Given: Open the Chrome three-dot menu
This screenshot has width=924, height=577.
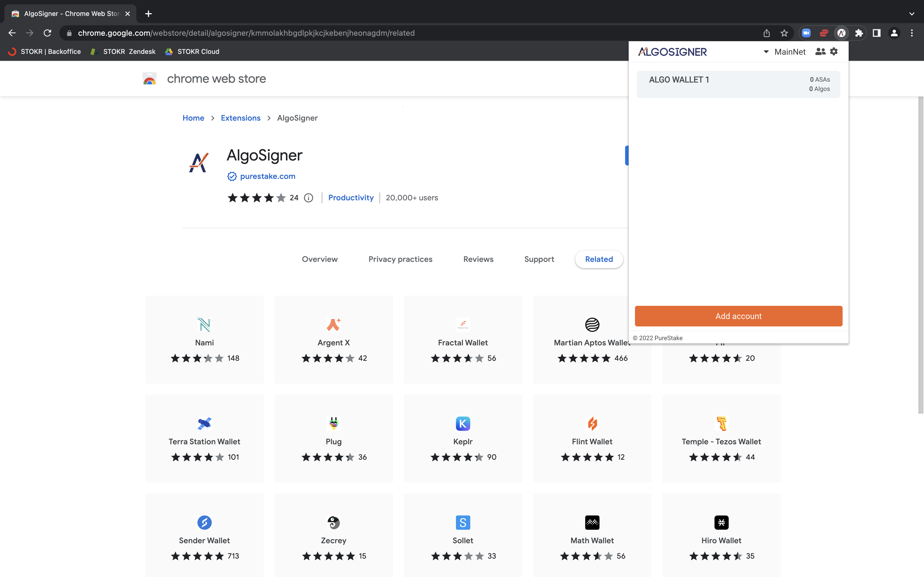Looking at the screenshot, I should point(912,33).
